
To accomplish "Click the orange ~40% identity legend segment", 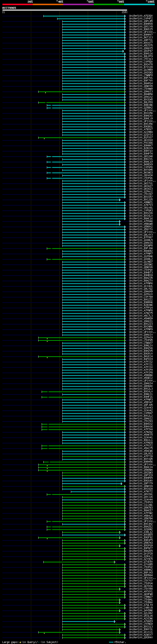I will point(48,4).
